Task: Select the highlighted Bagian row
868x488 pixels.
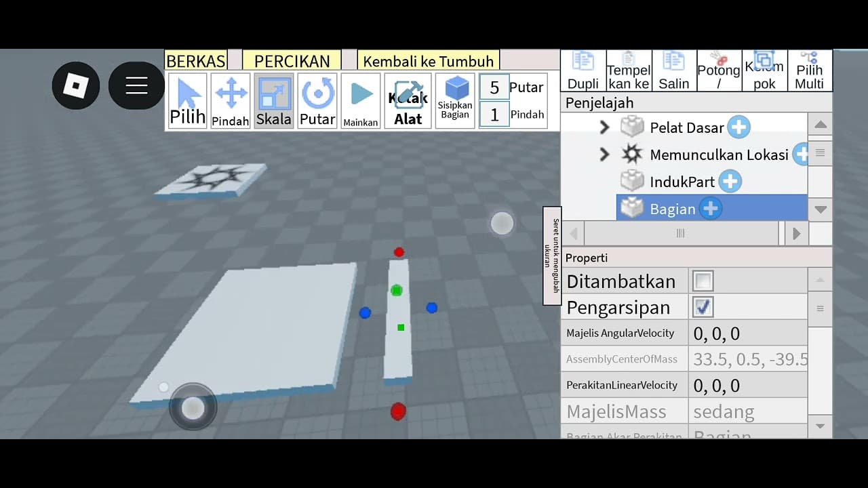Action: [712, 208]
